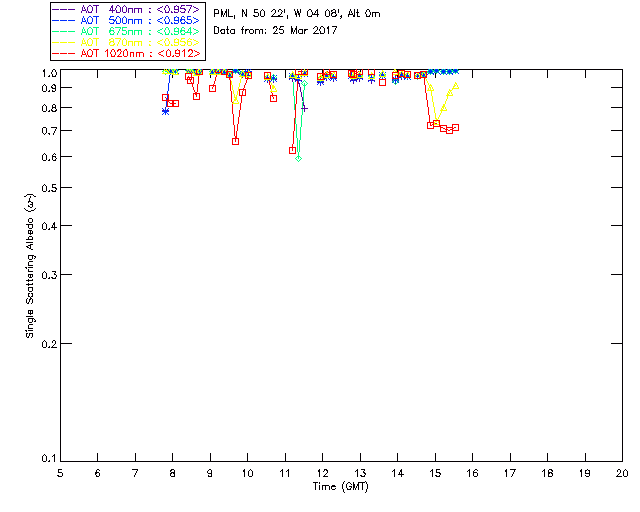The height and width of the screenshot is (512, 640).
Task: Click the y-axis tick label 0.2
Action: pos(49,344)
